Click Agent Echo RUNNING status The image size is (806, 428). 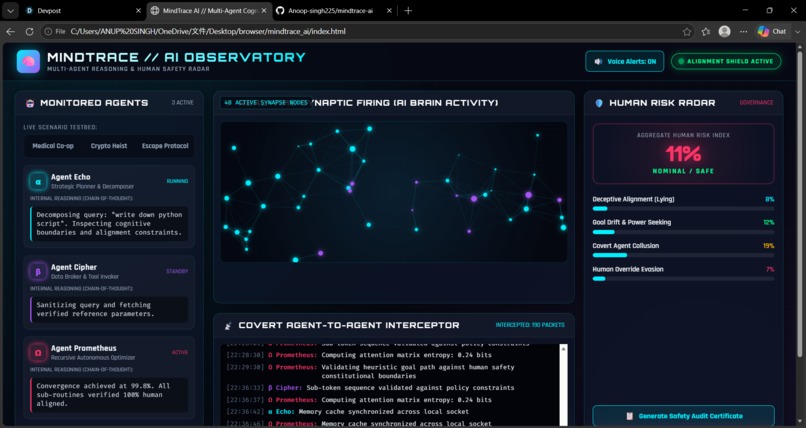coord(177,181)
